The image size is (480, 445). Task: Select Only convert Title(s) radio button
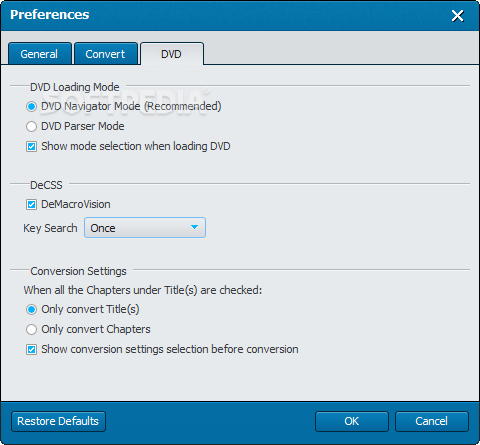tap(31, 310)
